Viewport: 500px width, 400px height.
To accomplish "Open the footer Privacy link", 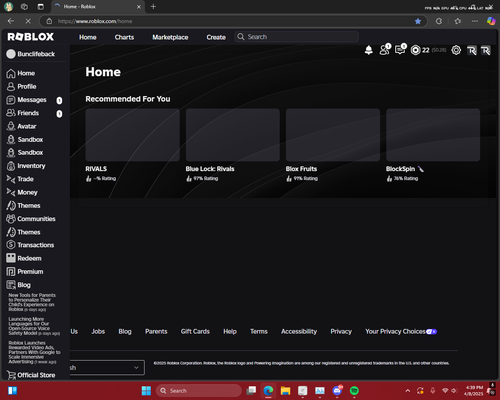I will tap(341, 332).
